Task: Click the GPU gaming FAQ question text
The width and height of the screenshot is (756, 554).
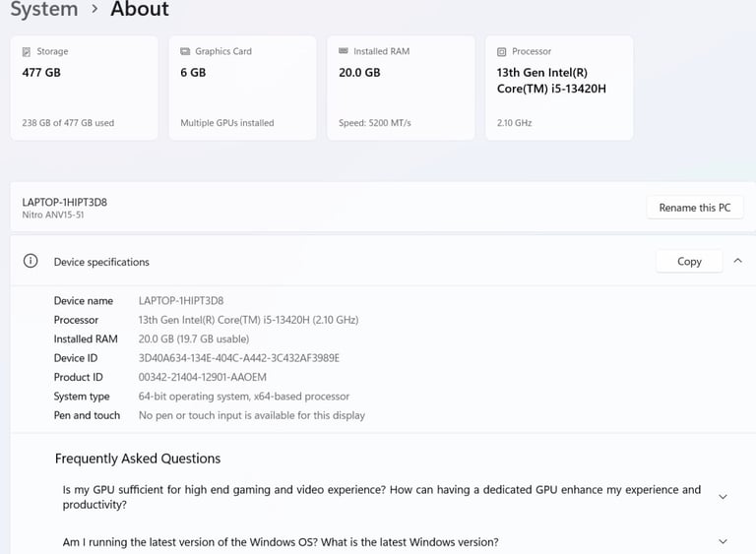Action: pos(381,497)
